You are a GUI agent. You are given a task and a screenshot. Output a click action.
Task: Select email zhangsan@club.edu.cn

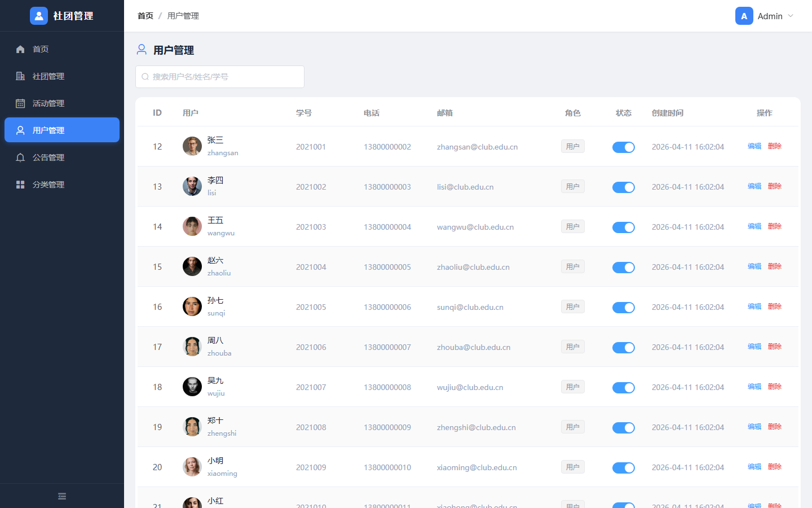click(x=477, y=147)
